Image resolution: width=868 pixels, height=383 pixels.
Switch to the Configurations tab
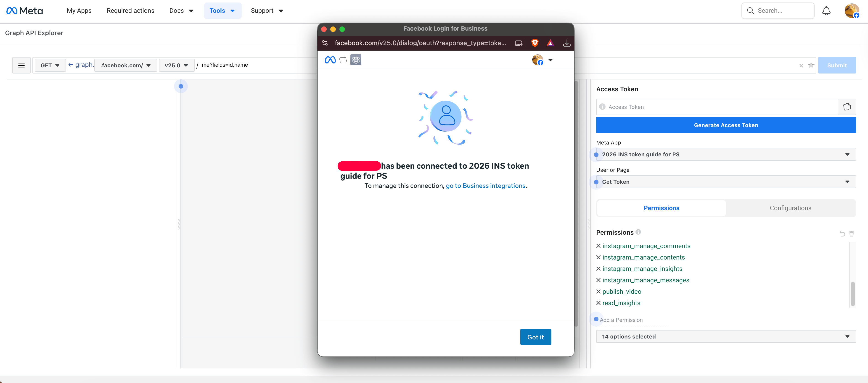click(x=790, y=208)
